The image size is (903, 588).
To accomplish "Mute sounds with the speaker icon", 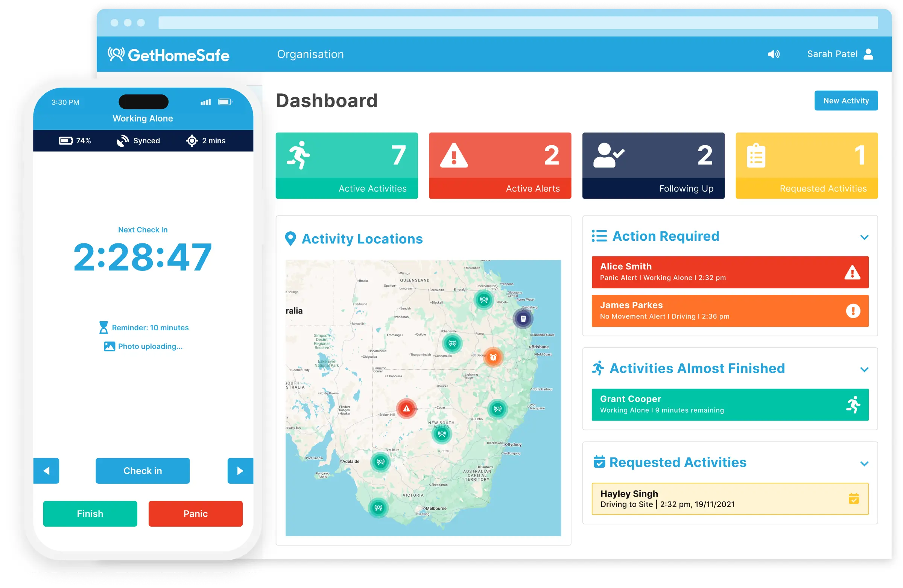I will pos(773,54).
